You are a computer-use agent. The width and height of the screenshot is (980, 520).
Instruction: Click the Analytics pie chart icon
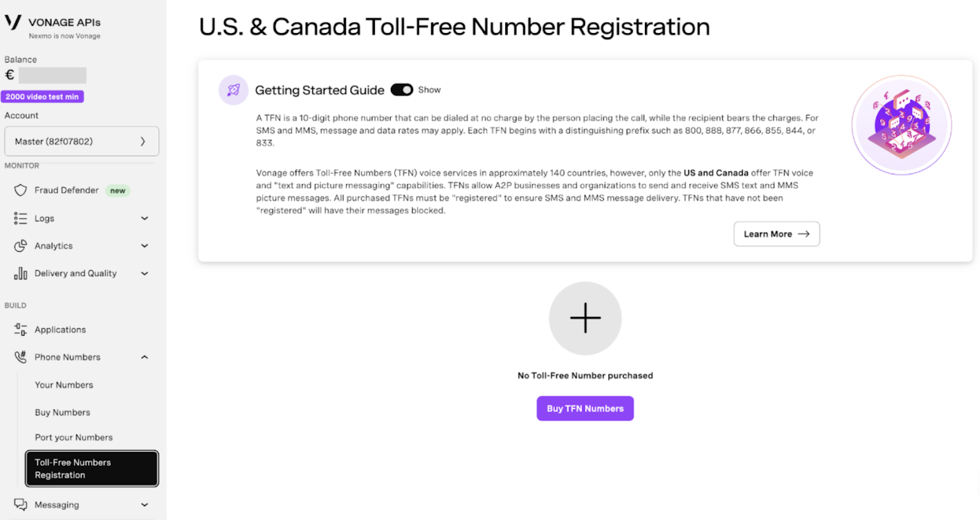[20, 246]
